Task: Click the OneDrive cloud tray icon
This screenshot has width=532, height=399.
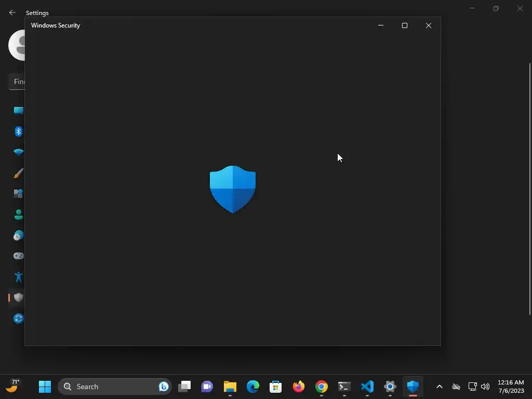Action: (456, 387)
